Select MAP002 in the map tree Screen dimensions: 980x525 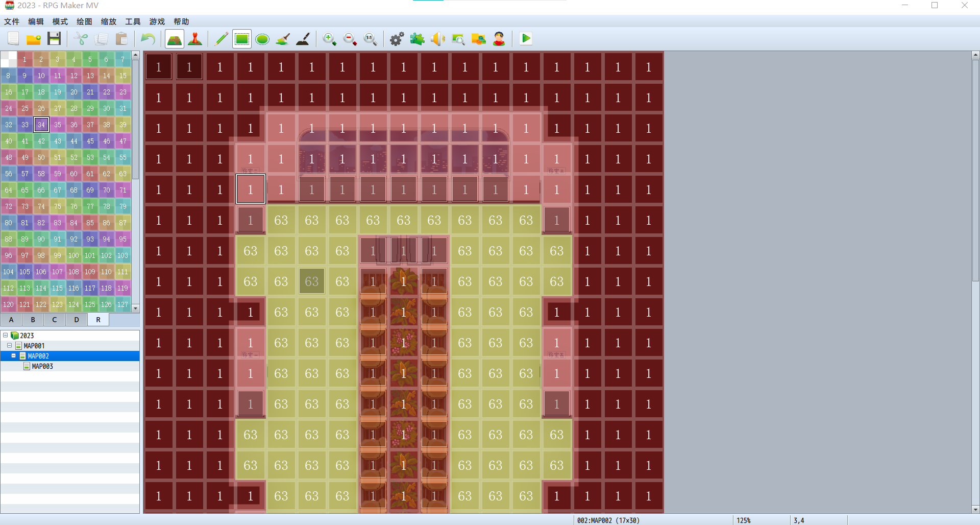pos(38,356)
